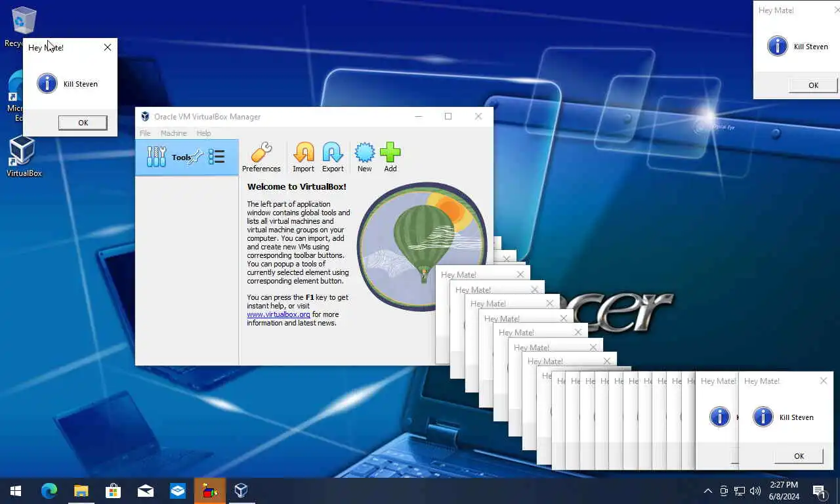Screen dimensions: 840x504
Task: Open the Mail app from the taskbar
Action: coord(145,490)
